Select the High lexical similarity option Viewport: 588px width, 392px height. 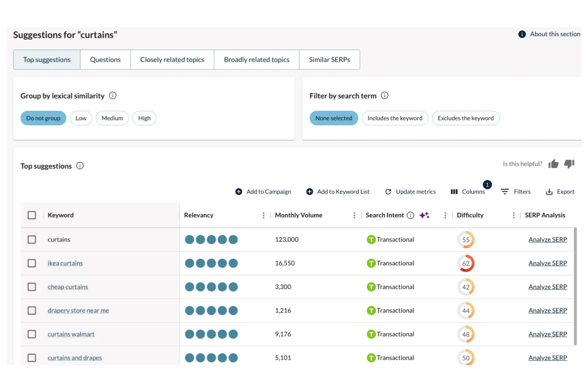click(x=144, y=118)
